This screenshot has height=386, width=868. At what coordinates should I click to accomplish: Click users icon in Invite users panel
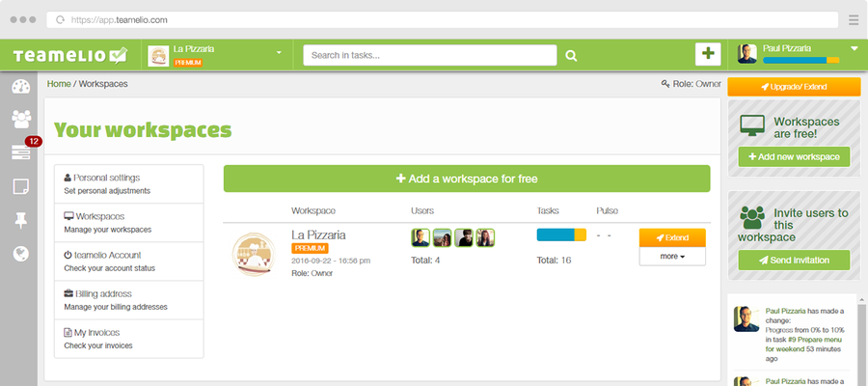(752, 217)
